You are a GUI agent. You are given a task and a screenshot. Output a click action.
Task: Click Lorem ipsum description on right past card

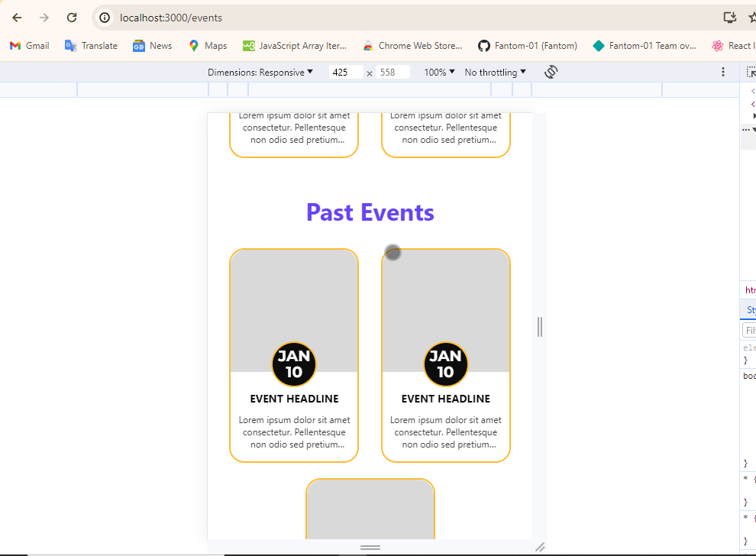point(445,432)
